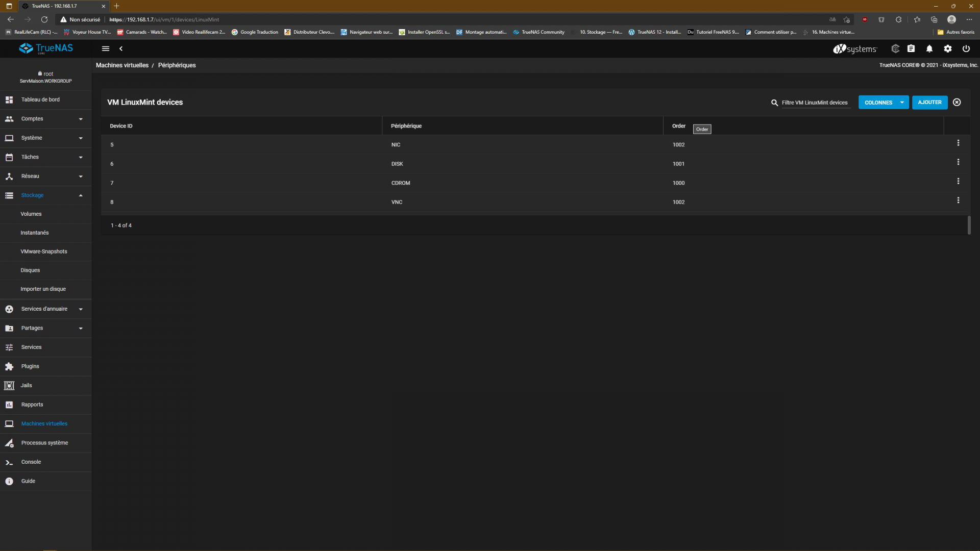Open the task manager clipboard icon

(x=911, y=48)
